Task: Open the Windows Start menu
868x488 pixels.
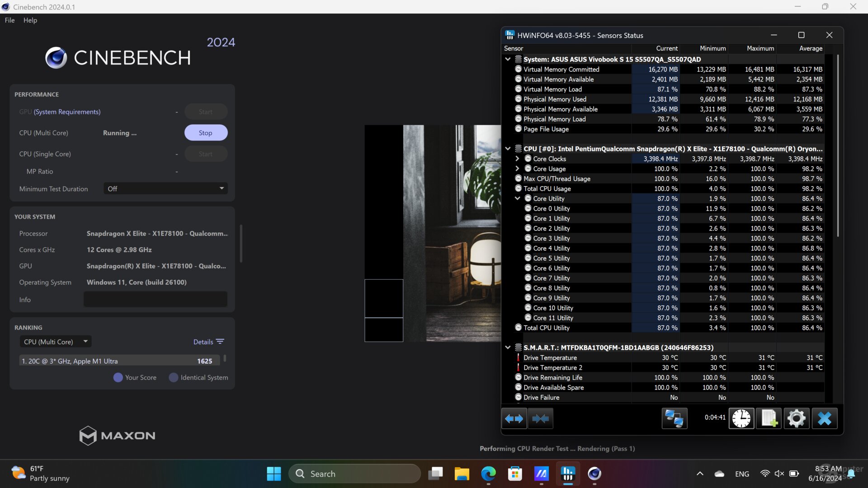Action: click(x=274, y=474)
